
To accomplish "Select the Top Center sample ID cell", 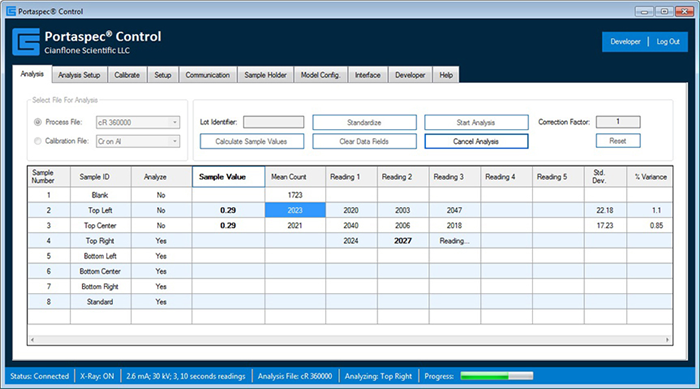I will pyautogui.click(x=100, y=226).
